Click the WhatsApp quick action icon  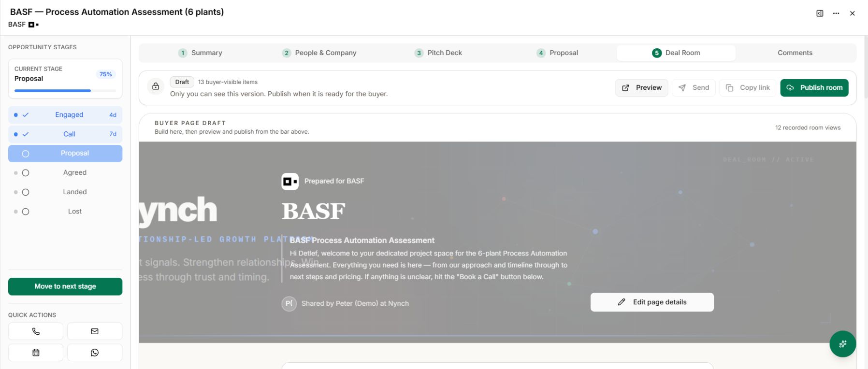[x=95, y=353]
